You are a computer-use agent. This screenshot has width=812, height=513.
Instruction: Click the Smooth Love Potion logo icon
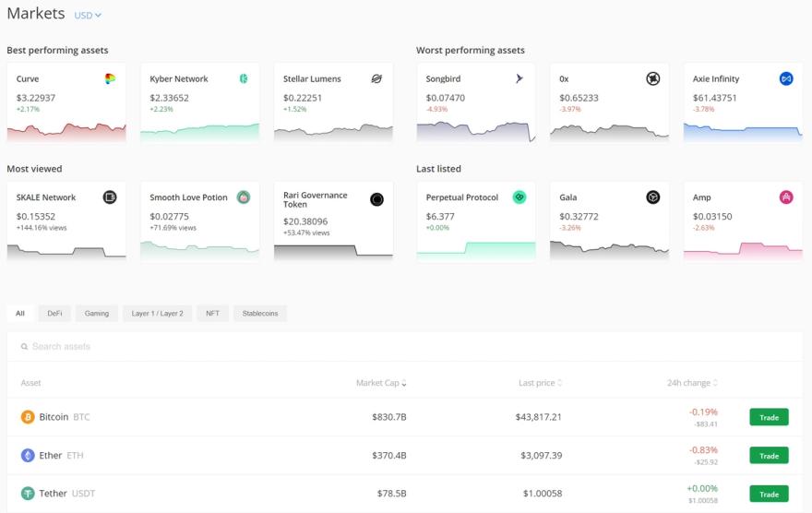point(244,197)
